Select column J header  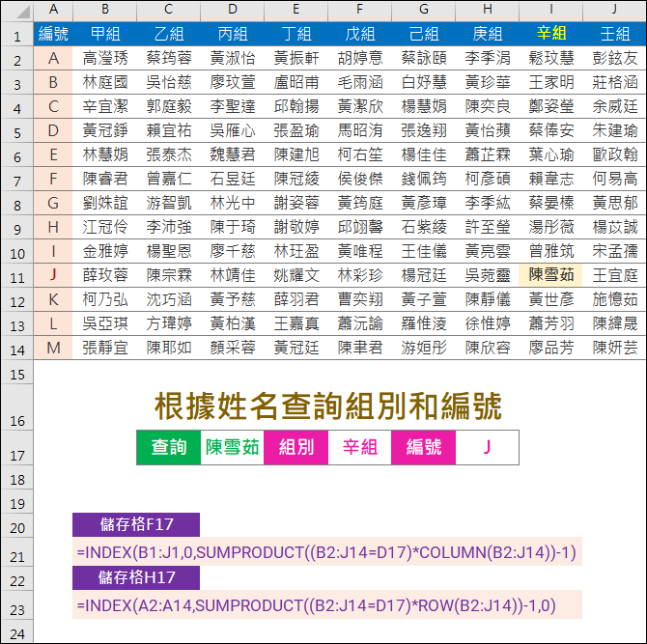[x=615, y=10]
